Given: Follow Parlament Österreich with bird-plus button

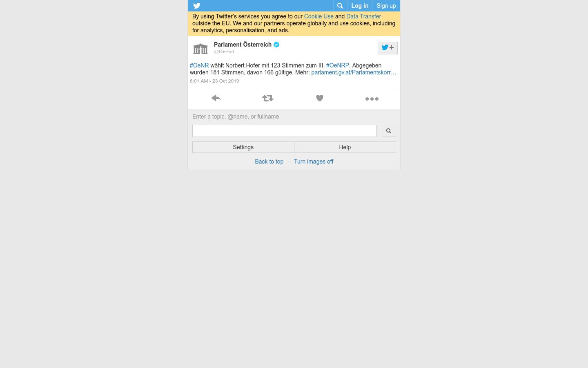Looking at the screenshot, I should (x=388, y=48).
